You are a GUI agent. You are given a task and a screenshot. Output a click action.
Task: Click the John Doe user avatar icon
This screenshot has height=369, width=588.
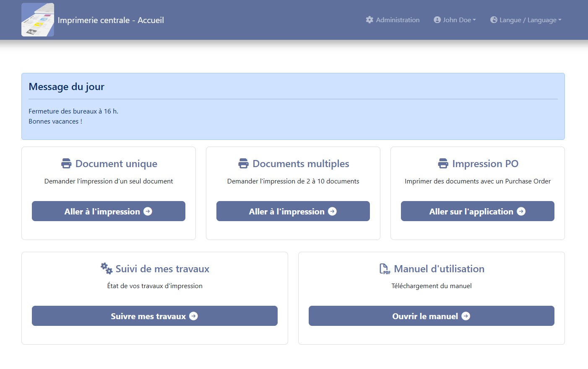click(x=437, y=20)
